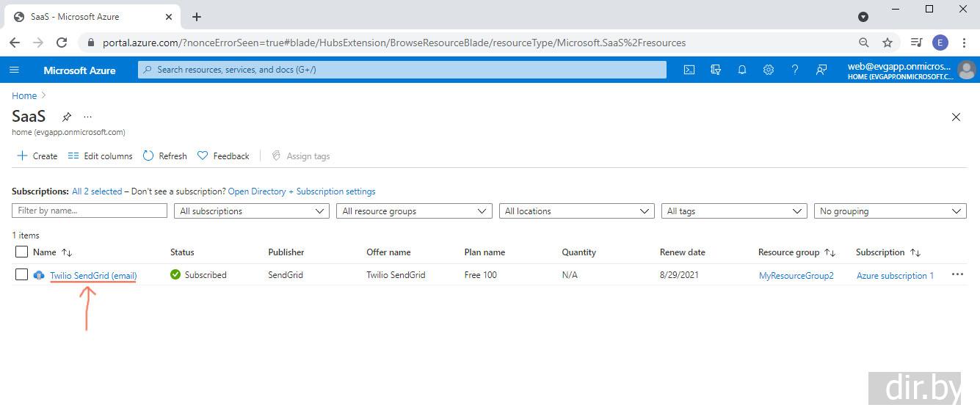Click the feedback person icon in header
Screen dimensions: 980x413
click(821, 70)
